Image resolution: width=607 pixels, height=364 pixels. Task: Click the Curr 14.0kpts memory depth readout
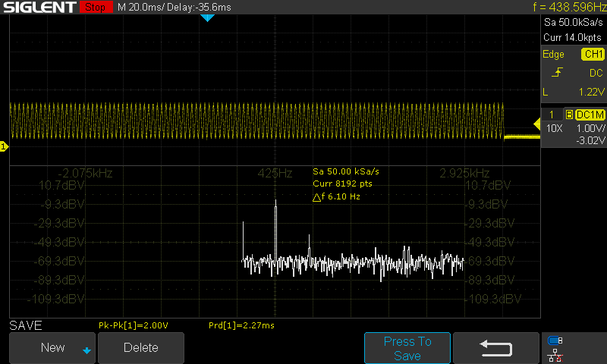(x=573, y=37)
